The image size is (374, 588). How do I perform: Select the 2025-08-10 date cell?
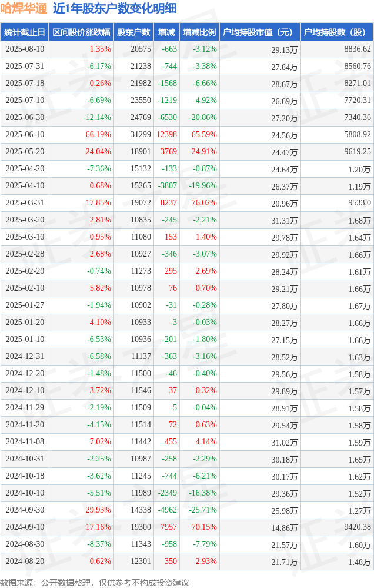(25, 49)
